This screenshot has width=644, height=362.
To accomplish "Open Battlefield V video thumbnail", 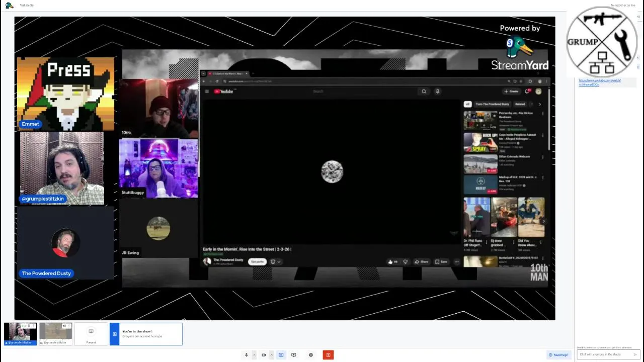I will click(x=480, y=261).
